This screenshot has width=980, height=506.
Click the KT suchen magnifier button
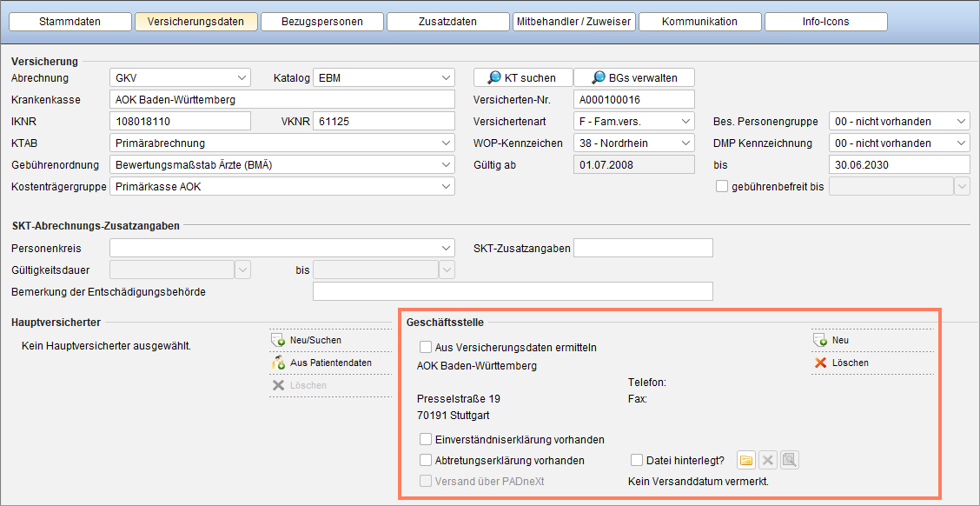523,77
